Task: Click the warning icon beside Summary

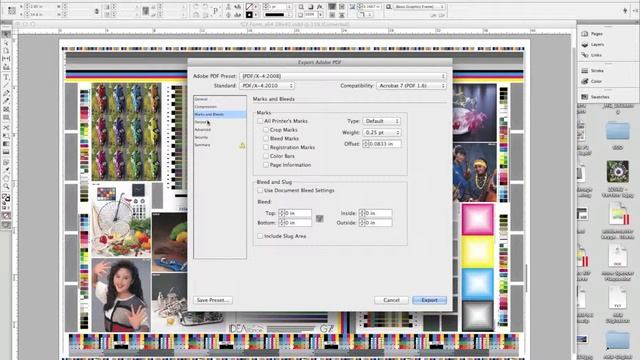Action: [x=242, y=145]
